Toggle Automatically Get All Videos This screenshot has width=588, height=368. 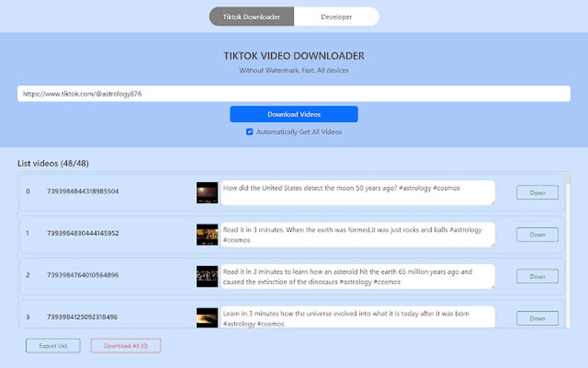tap(249, 132)
